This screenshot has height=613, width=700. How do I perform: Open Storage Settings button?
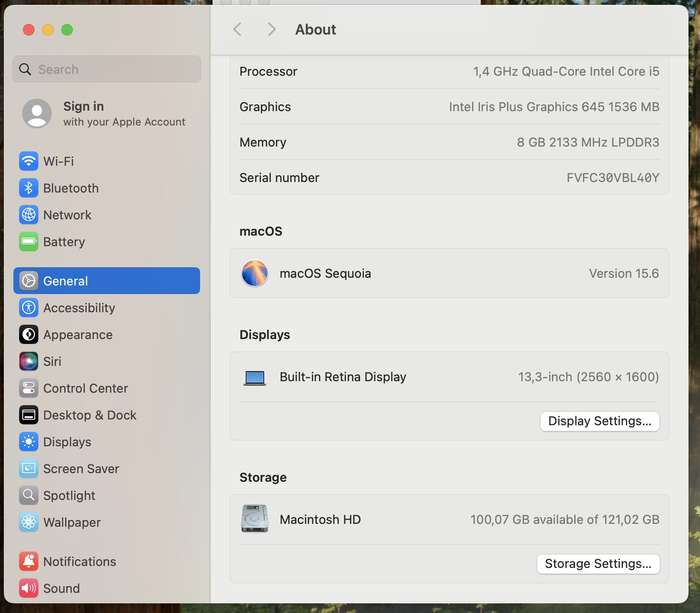tap(598, 564)
